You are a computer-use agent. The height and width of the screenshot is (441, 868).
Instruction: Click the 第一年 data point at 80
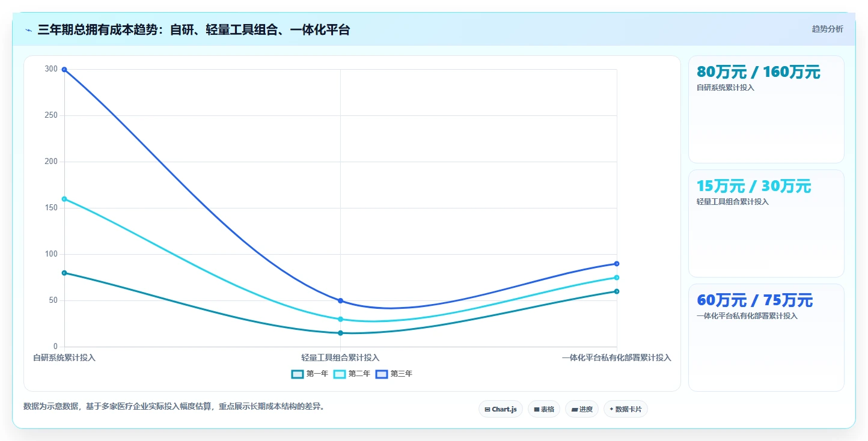(64, 273)
